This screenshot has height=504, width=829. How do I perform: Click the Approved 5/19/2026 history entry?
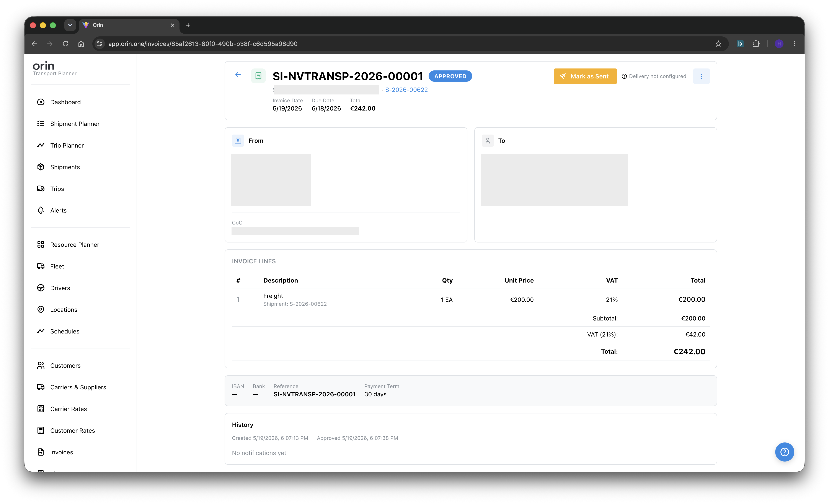(x=357, y=438)
